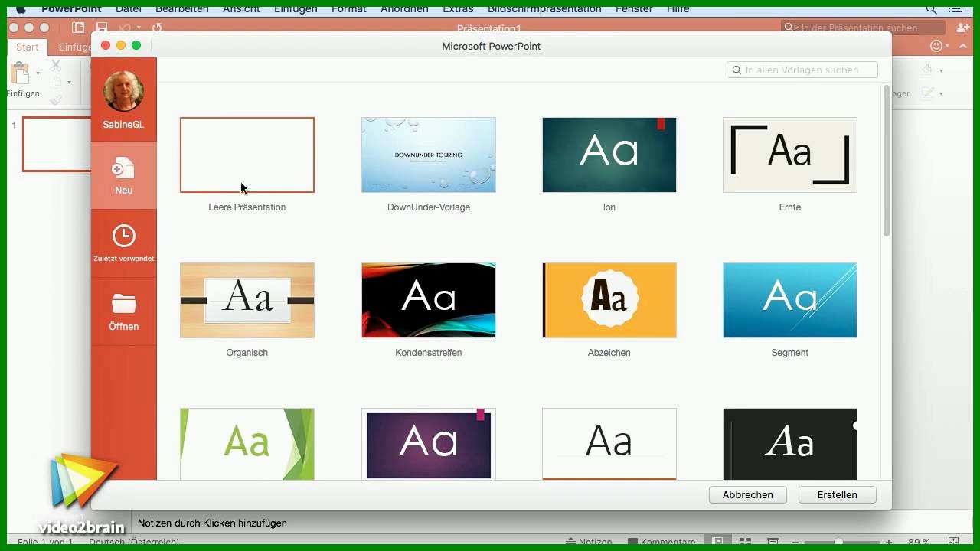The width and height of the screenshot is (980, 551).
Task: Switch to slide sorter view icon
Action: (x=745, y=543)
